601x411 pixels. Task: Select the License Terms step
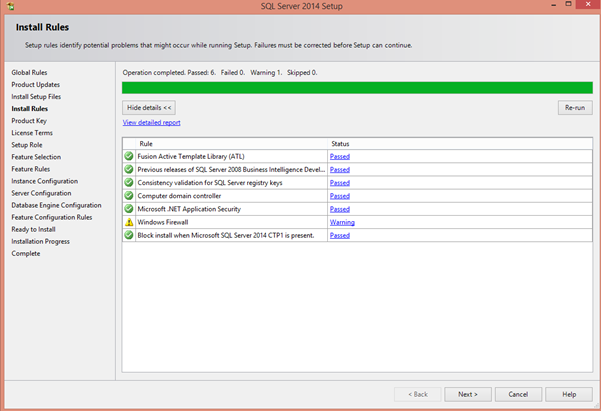pyautogui.click(x=32, y=133)
